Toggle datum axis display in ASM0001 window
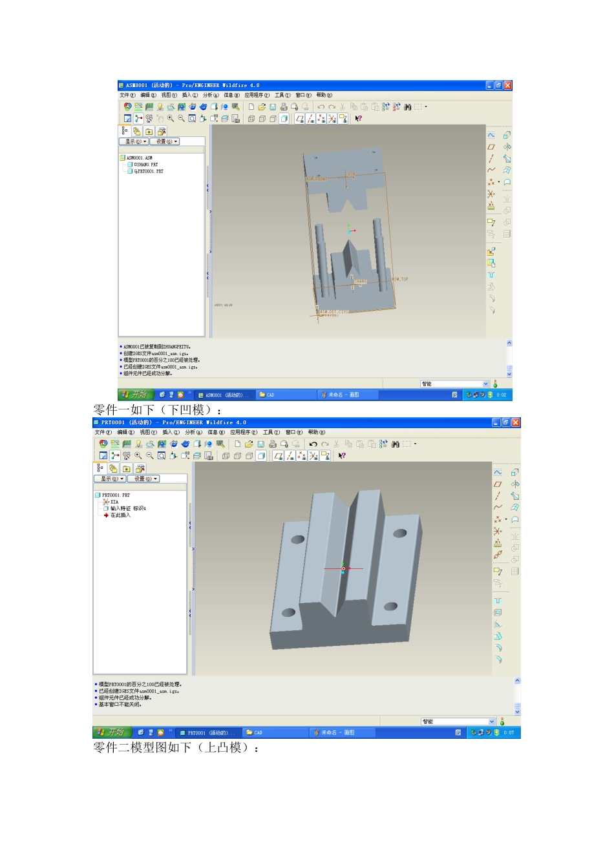This screenshot has height=868, width=614. coord(310,119)
